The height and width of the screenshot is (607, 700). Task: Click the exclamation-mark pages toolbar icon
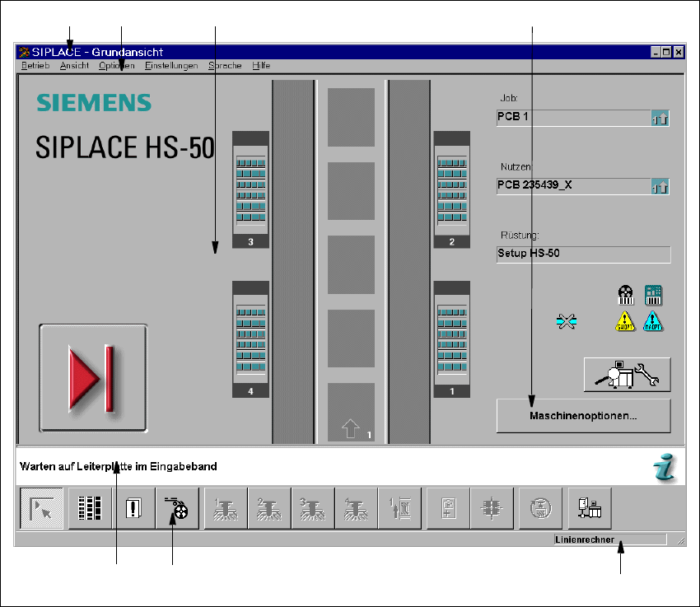[133, 508]
